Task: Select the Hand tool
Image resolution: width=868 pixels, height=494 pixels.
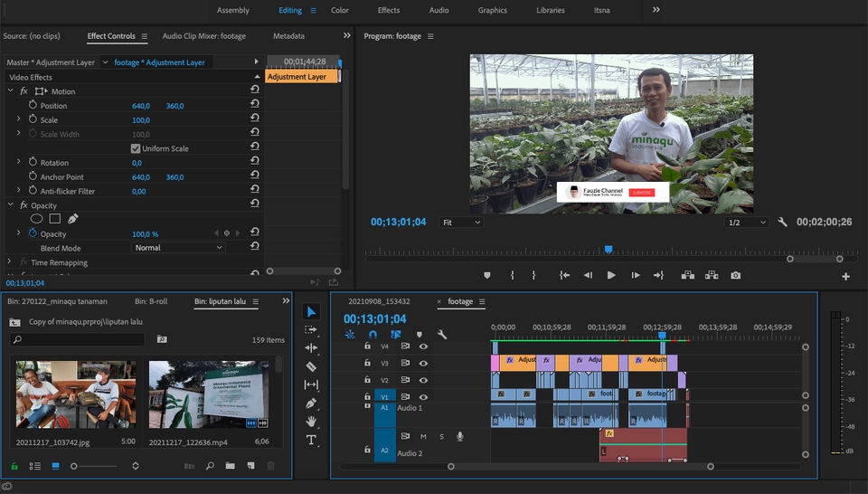Action: click(311, 422)
